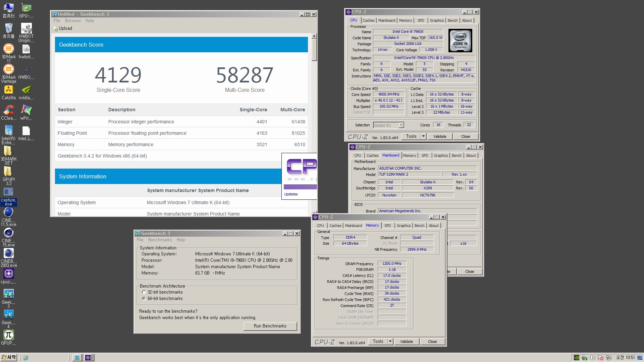Open Internet Explorer from taskbar
The image size is (644, 362).
tap(25, 358)
